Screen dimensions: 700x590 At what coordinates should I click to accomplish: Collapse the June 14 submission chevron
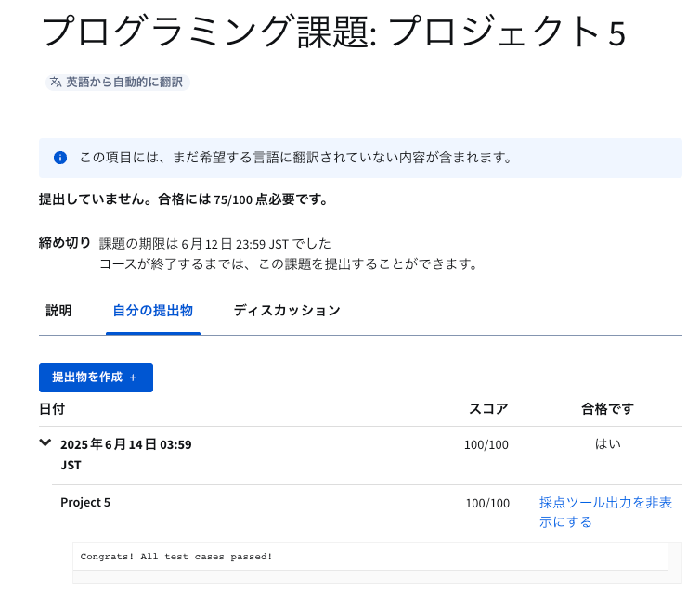coord(45,442)
